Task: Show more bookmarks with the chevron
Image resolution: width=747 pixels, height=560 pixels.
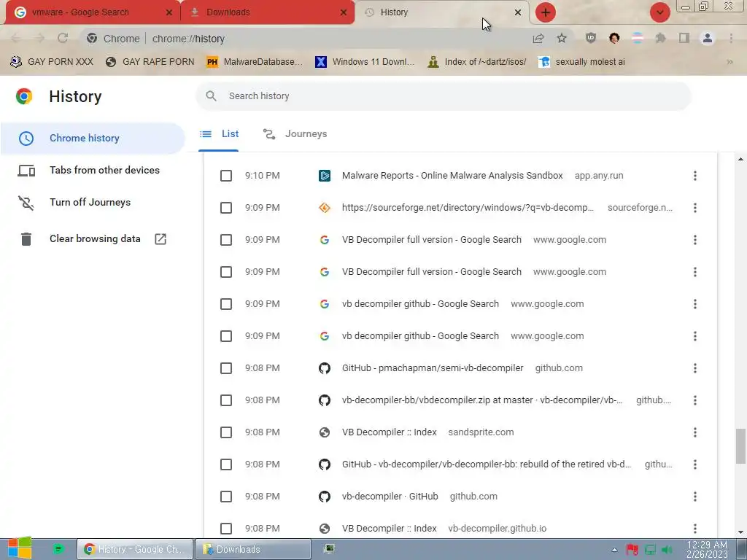Action: pos(729,62)
